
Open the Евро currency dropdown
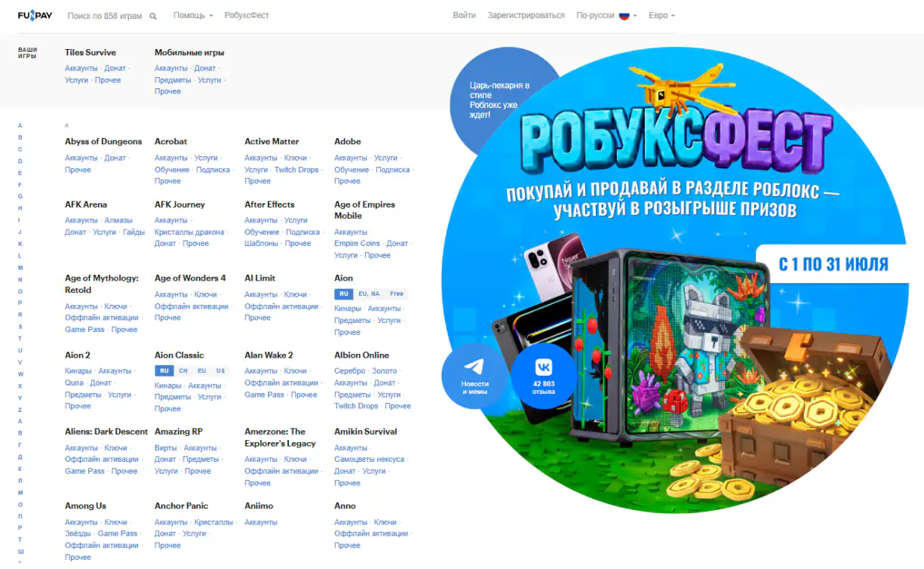click(x=662, y=15)
